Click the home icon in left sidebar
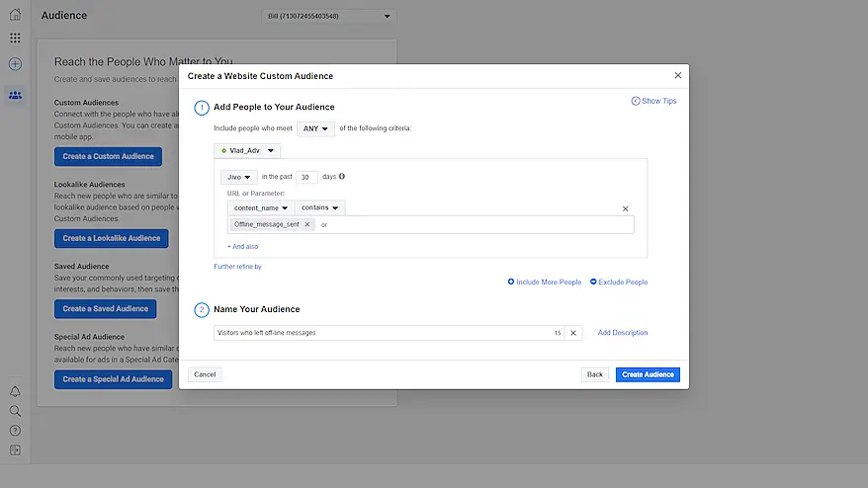This screenshot has width=868, height=488. pyautogui.click(x=15, y=15)
